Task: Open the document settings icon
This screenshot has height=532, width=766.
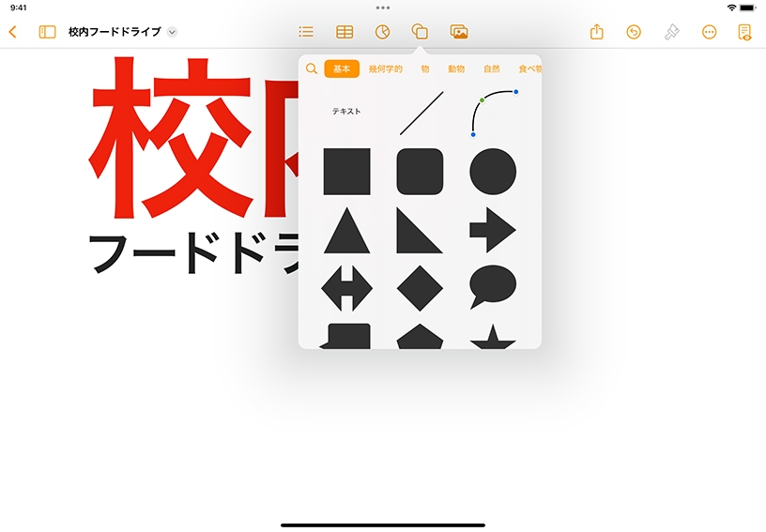Action: [x=744, y=32]
